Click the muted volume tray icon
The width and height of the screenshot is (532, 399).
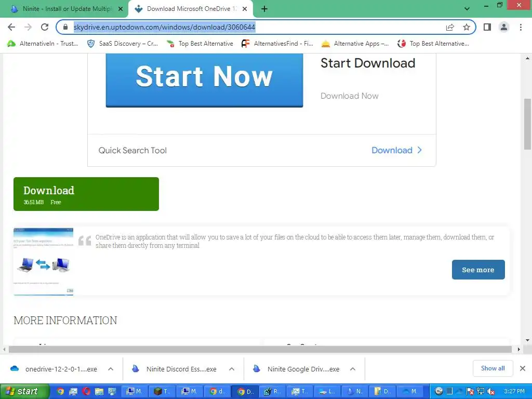tap(490, 391)
